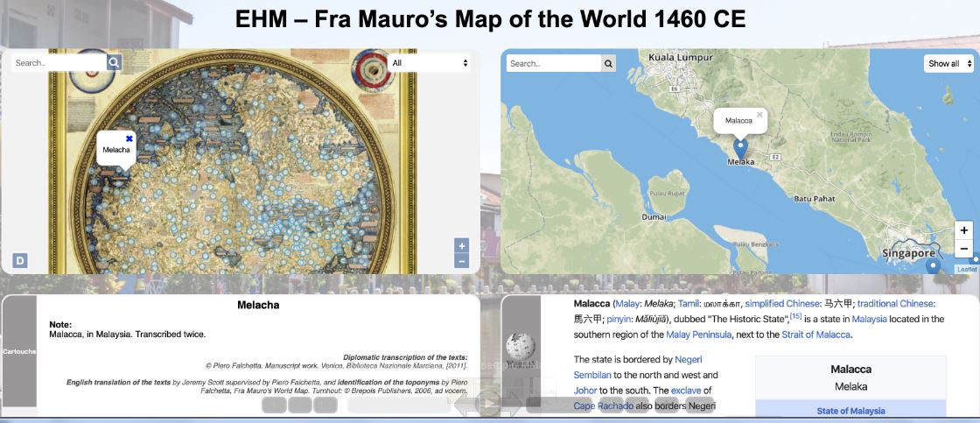Select the Cartouche side tab
Screen dimensions: 980x423
(x=19, y=351)
